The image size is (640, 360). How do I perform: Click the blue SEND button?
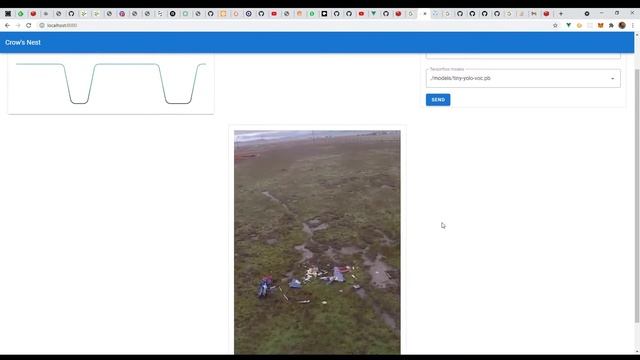pos(438,100)
